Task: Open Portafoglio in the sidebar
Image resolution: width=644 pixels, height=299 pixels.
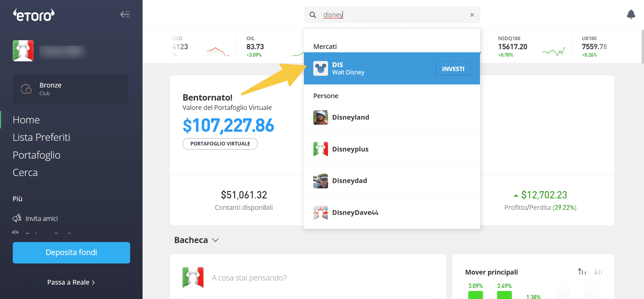Action: point(37,155)
